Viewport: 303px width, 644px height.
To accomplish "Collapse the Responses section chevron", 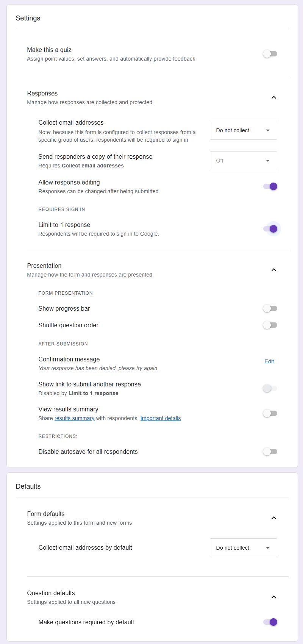I will [274, 97].
